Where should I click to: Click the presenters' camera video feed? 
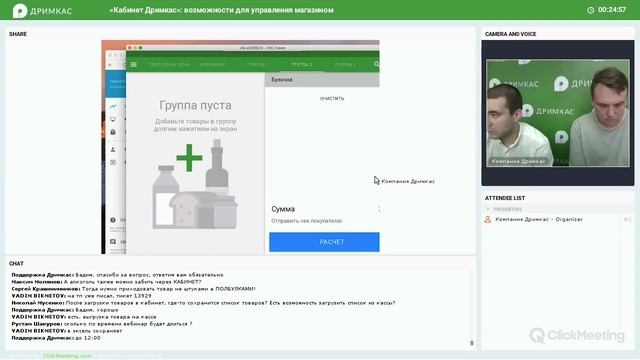point(558,113)
